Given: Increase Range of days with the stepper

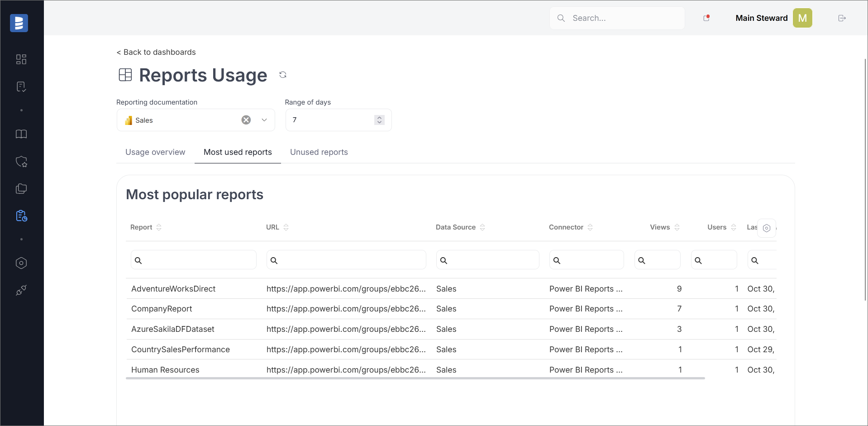Looking at the screenshot, I should (379, 117).
